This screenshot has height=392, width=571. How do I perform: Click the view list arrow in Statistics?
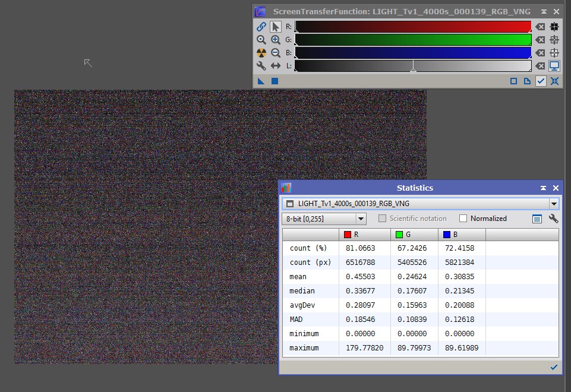point(554,204)
